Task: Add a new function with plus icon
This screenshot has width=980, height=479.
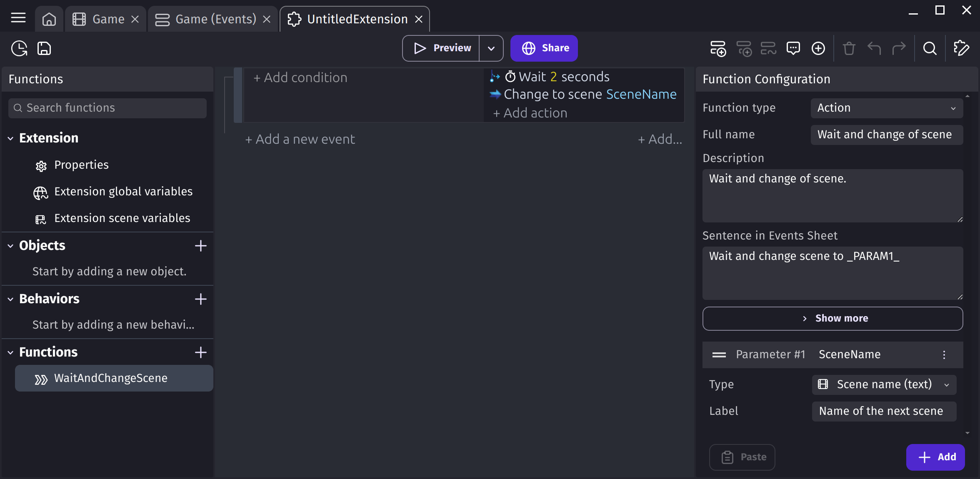Action: (201, 352)
